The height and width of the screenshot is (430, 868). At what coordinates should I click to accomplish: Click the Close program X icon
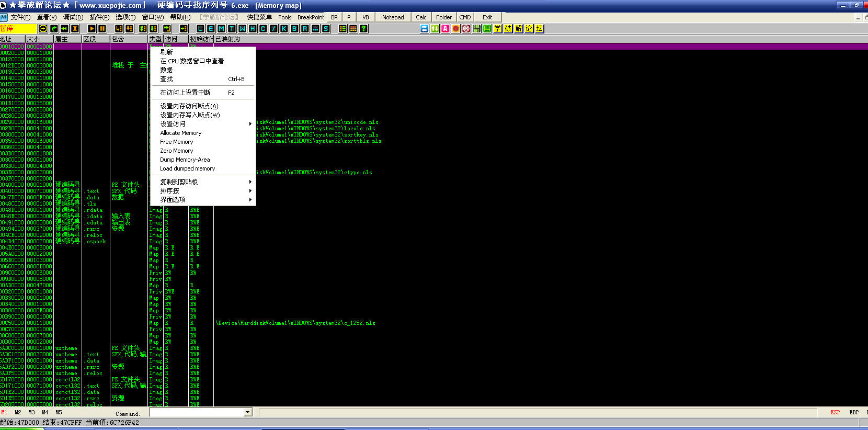(x=75, y=29)
